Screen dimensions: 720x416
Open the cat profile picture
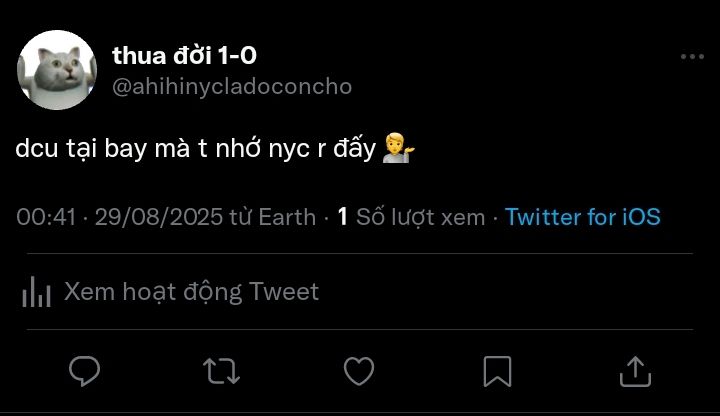pos(56,70)
